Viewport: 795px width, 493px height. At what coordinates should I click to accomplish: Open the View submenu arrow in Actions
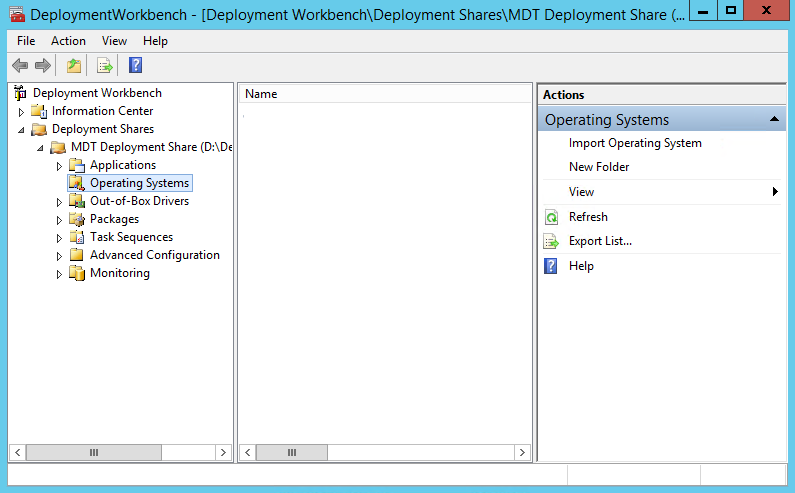775,192
